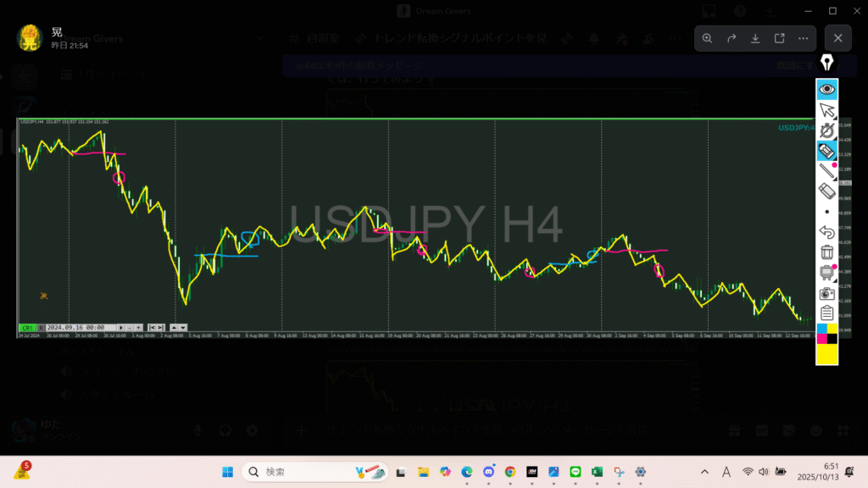Toggle the green CR1 button on chart
The height and width of the screenshot is (488, 868).
point(27,327)
